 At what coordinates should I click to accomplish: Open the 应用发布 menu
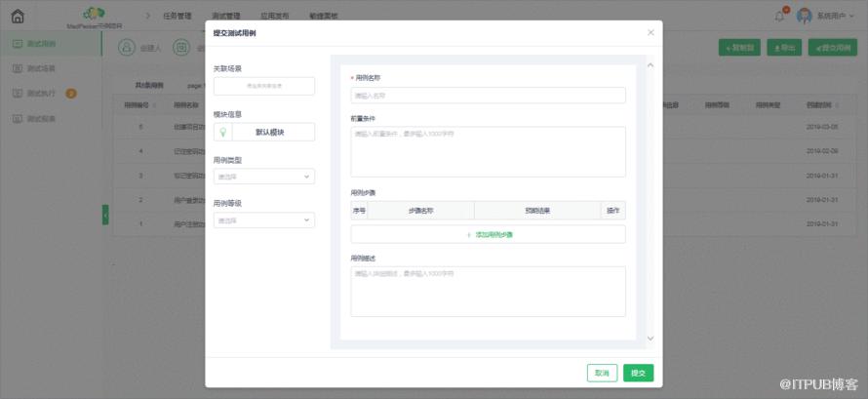(x=275, y=16)
